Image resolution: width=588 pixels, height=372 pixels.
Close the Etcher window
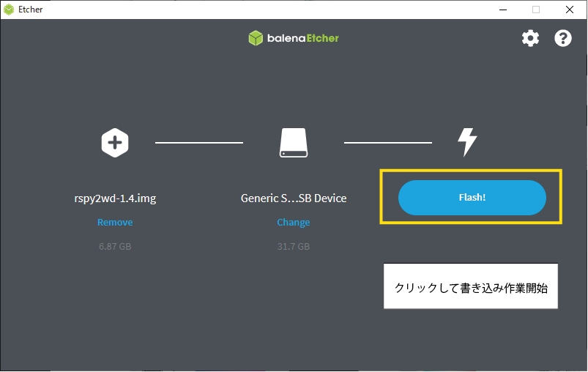tap(569, 10)
